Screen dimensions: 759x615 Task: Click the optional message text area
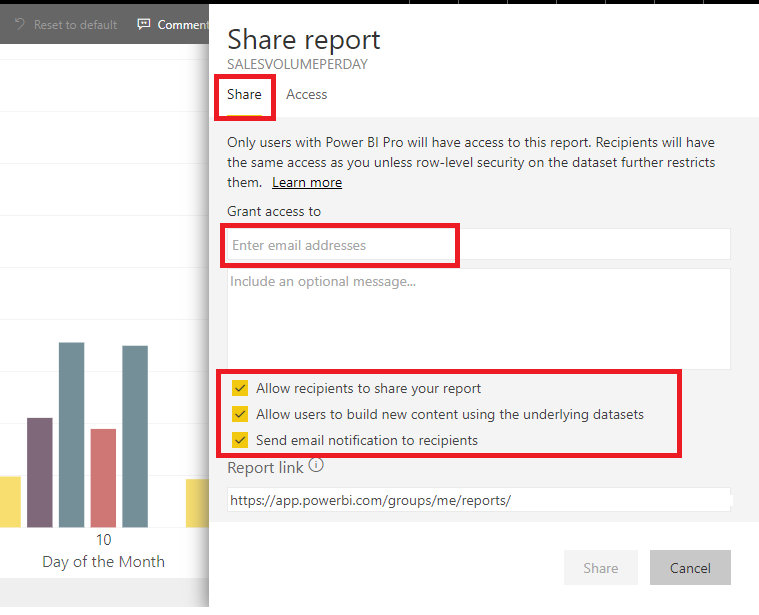click(x=479, y=319)
